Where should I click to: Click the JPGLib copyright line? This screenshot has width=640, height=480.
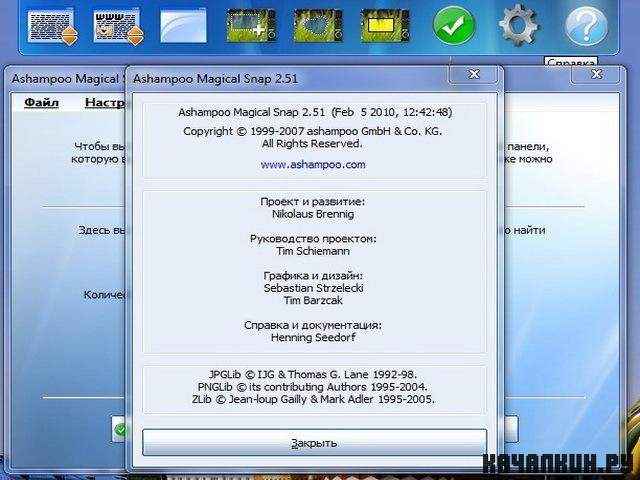pos(313,374)
